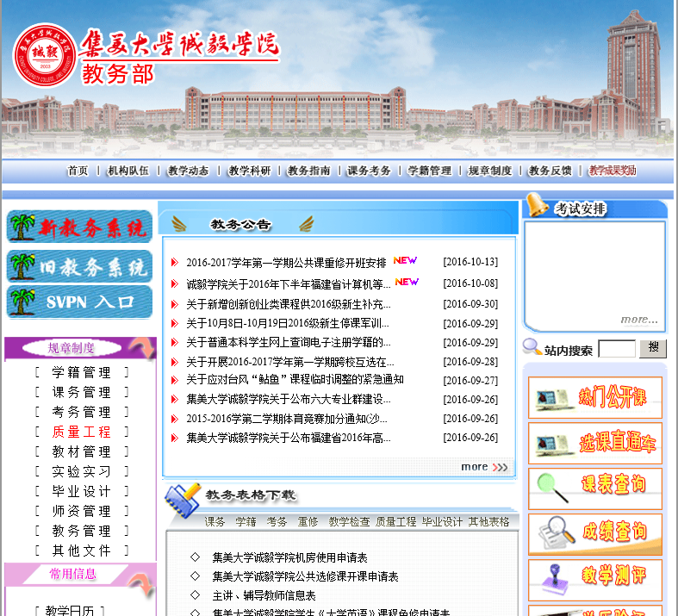Image resolution: width=678 pixels, height=616 pixels.
Task: Click more >>> under the 教务公告 list
Action: point(484,467)
